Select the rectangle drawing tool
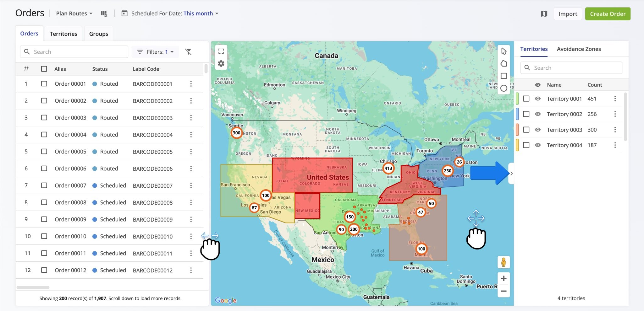The width and height of the screenshot is (644, 311). pyautogui.click(x=504, y=76)
